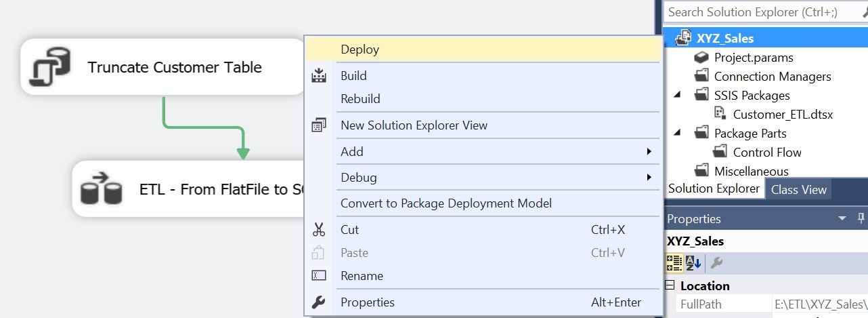Select Build in the context menu
The height and width of the screenshot is (318, 868).
pos(483,76)
